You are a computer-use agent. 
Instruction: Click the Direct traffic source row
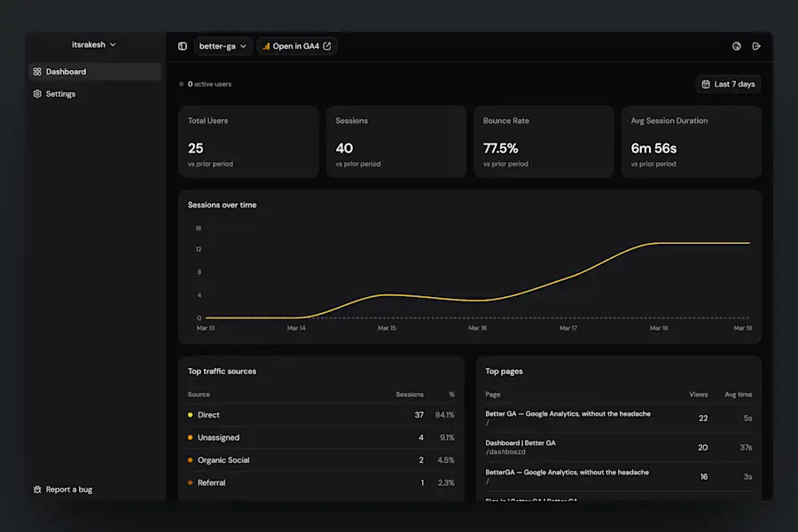click(x=321, y=416)
